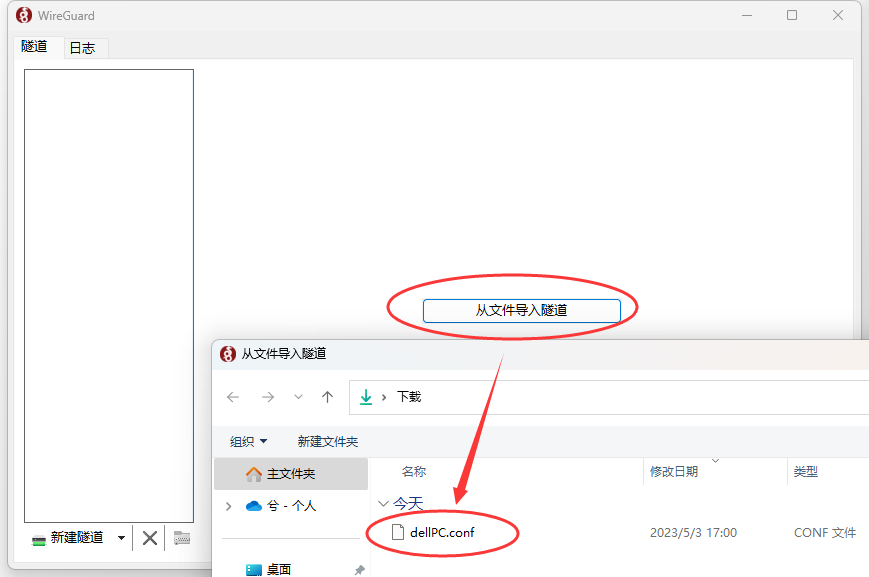The height and width of the screenshot is (577, 869).
Task: Click the export tunnels to zip icon
Action: [x=182, y=538]
